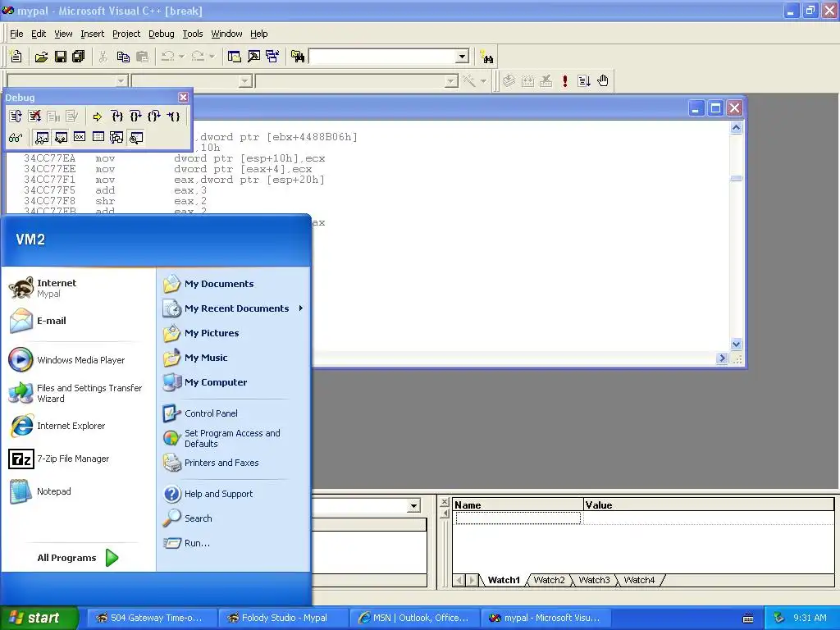The height and width of the screenshot is (630, 840).
Task: Click Stop Debugging in the Debug toolbar
Action: point(34,116)
